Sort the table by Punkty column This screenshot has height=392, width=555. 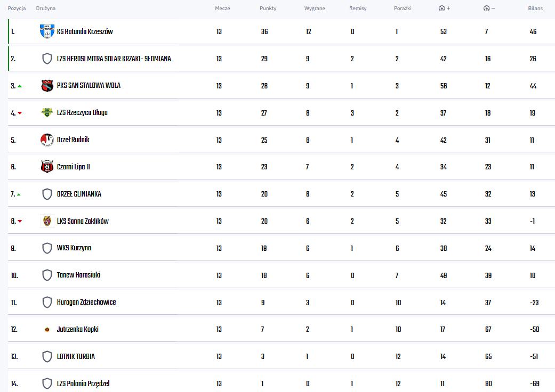coord(268,9)
